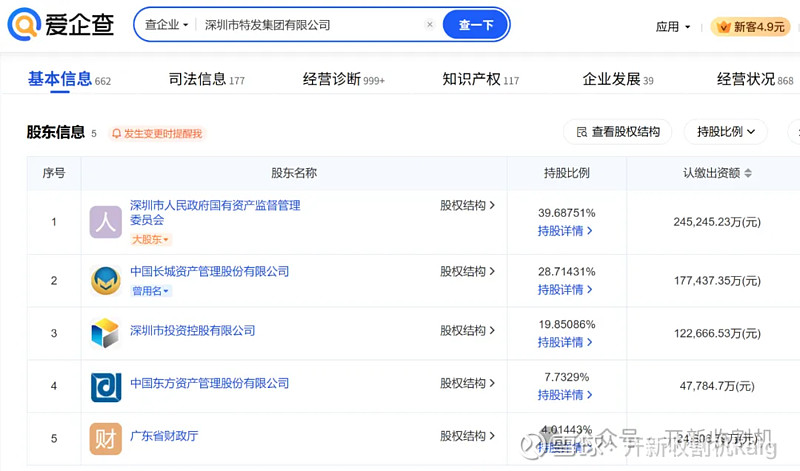Click the purple 人 avatar icon
This screenshot has height=471, width=800.
point(106,222)
